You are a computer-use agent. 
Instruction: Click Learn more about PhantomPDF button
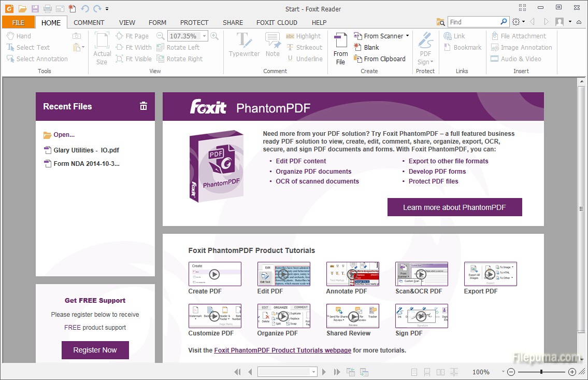[454, 207]
